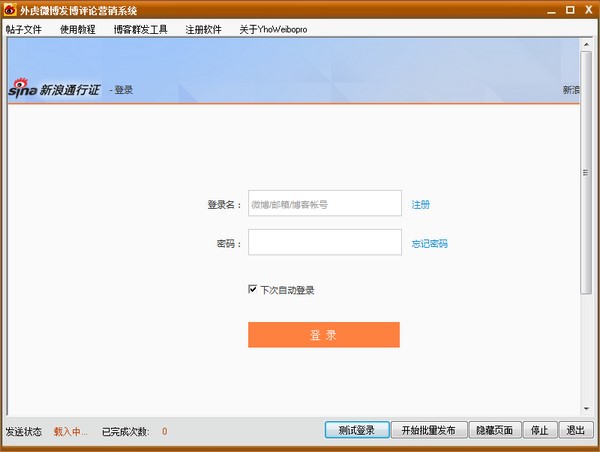Click the 忘记密码 forgot password link
This screenshot has width=600, height=452.
[429, 243]
